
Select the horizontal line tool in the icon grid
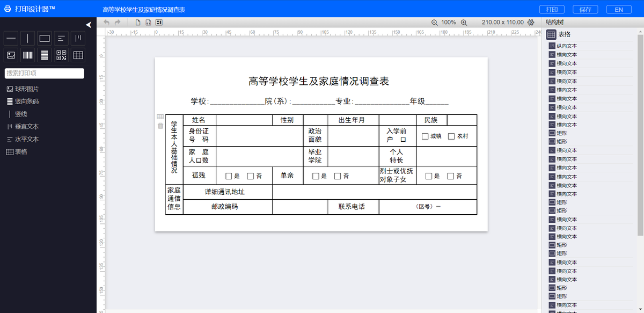pyautogui.click(x=11, y=38)
